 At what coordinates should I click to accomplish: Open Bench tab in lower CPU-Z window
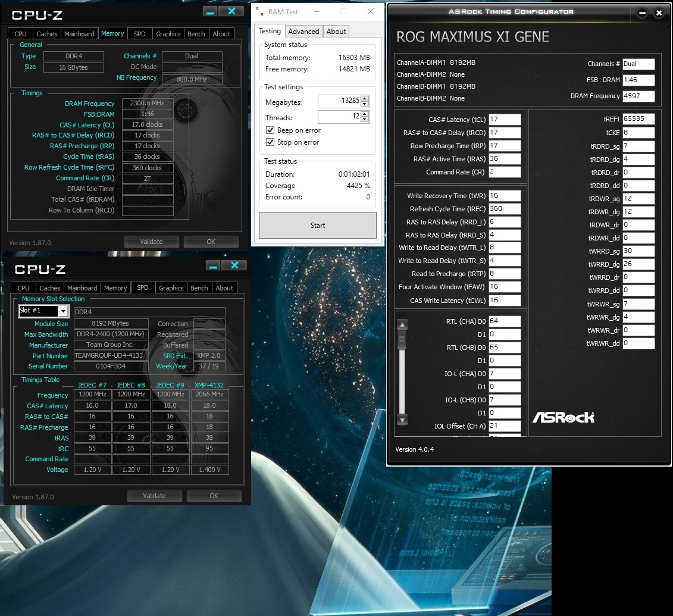pos(199,288)
